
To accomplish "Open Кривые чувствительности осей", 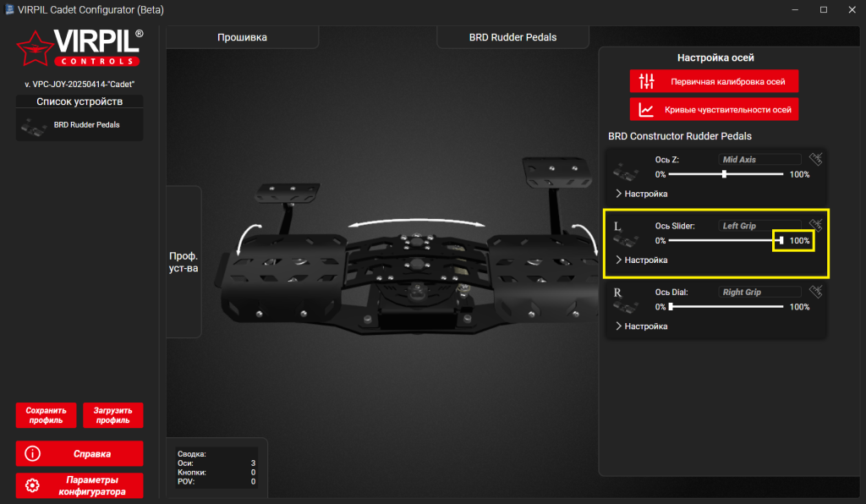I will (714, 109).
